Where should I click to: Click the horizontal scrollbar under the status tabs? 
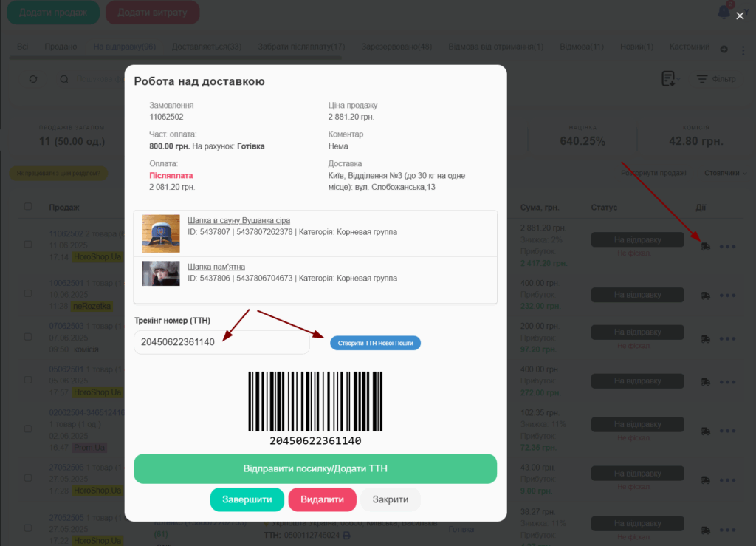tap(176, 58)
